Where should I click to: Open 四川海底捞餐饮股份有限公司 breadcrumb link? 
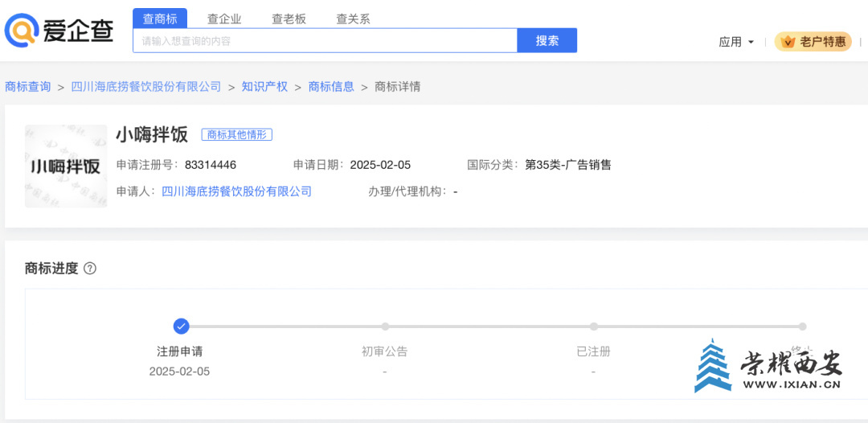pyautogui.click(x=146, y=87)
